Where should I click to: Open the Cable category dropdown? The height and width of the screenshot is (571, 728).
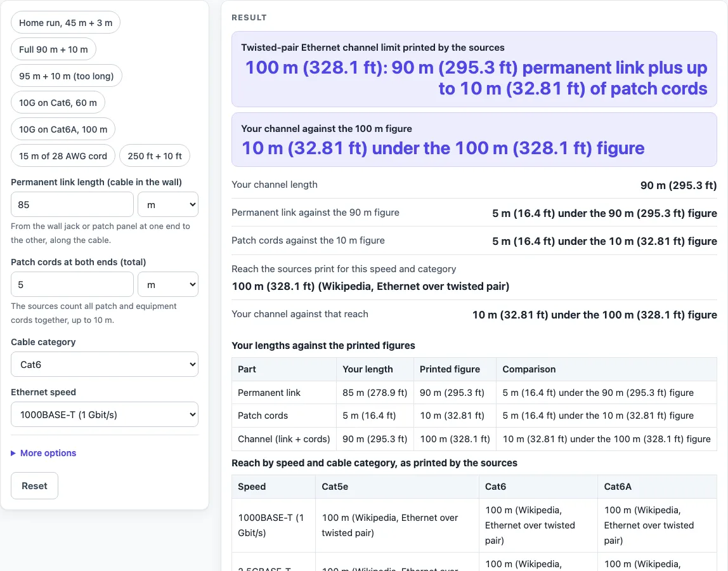tap(105, 364)
